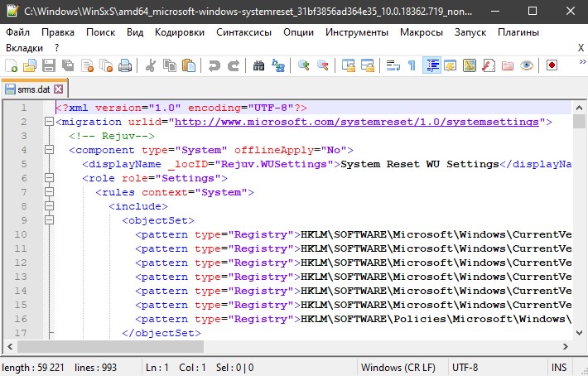Create a new document with the New icon

[x=12, y=65]
